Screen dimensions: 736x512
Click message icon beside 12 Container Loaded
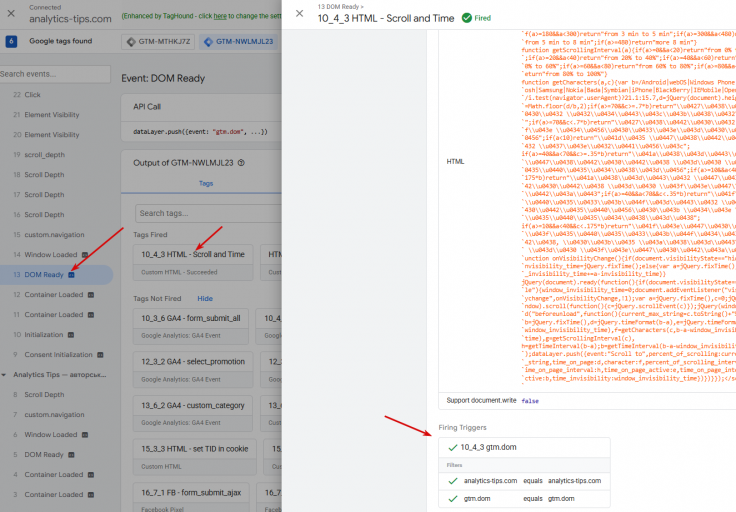pos(91,295)
